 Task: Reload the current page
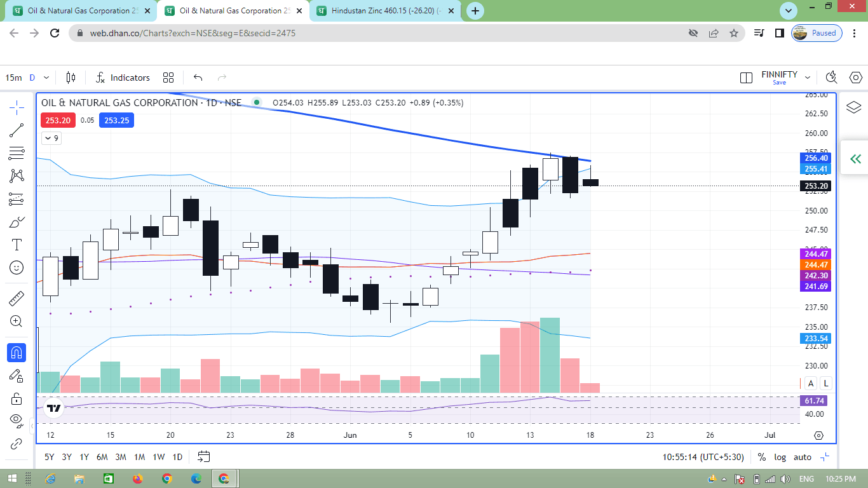coord(55,33)
